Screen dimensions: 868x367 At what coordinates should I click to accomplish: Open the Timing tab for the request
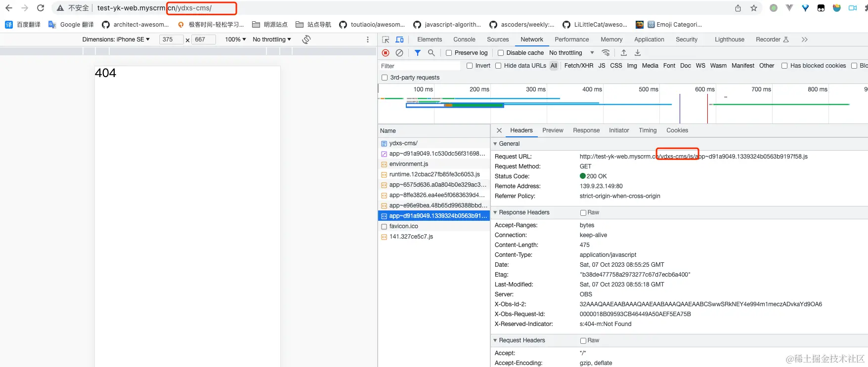pyautogui.click(x=648, y=130)
